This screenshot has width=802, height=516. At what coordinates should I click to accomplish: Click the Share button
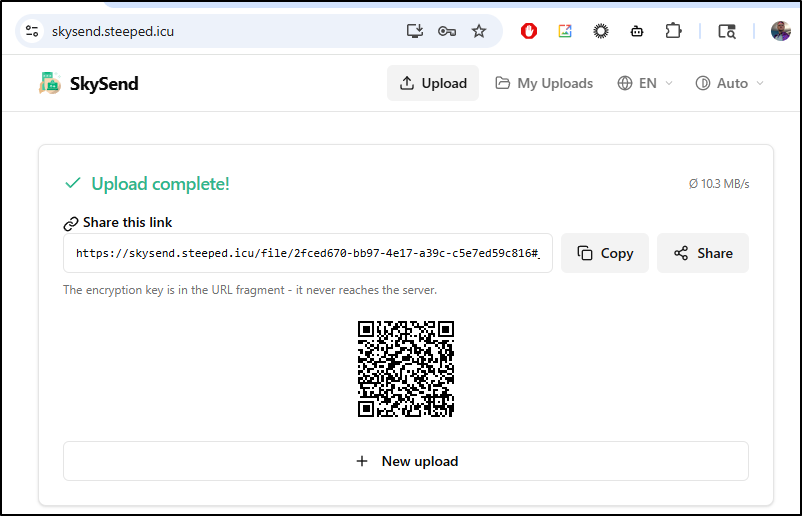[703, 253]
